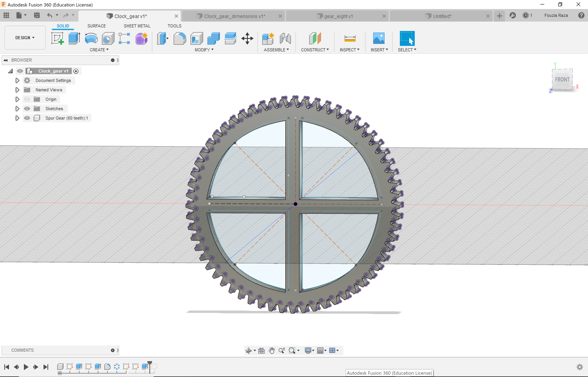The height and width of the screenshot is (377, 588).
Task: Add a new design tab
Action: tap(499, 16)
